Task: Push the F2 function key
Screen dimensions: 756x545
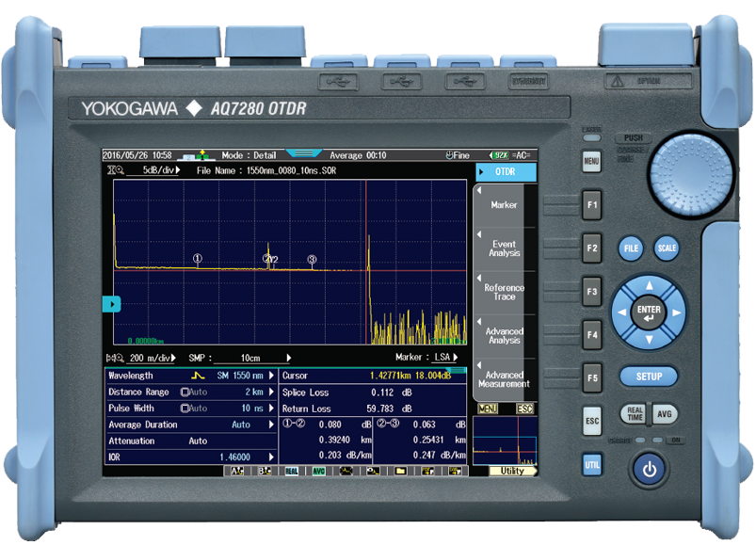Action: (592, 248)
